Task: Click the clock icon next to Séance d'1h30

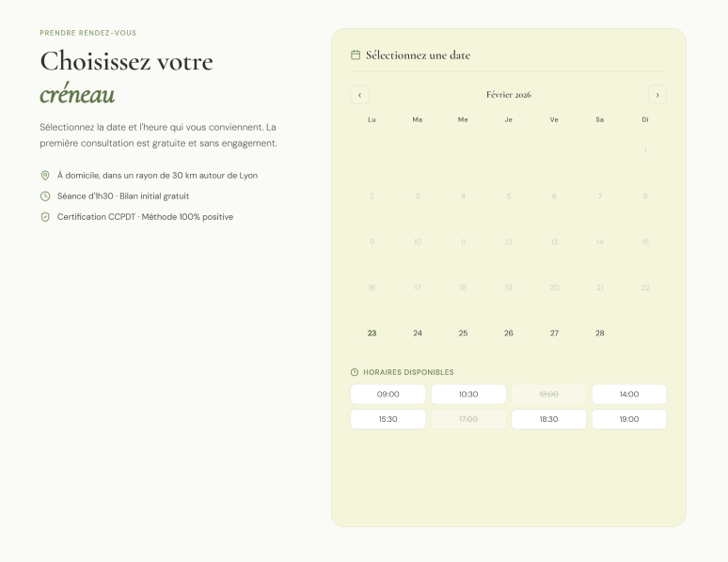Action: coord(45,196)
